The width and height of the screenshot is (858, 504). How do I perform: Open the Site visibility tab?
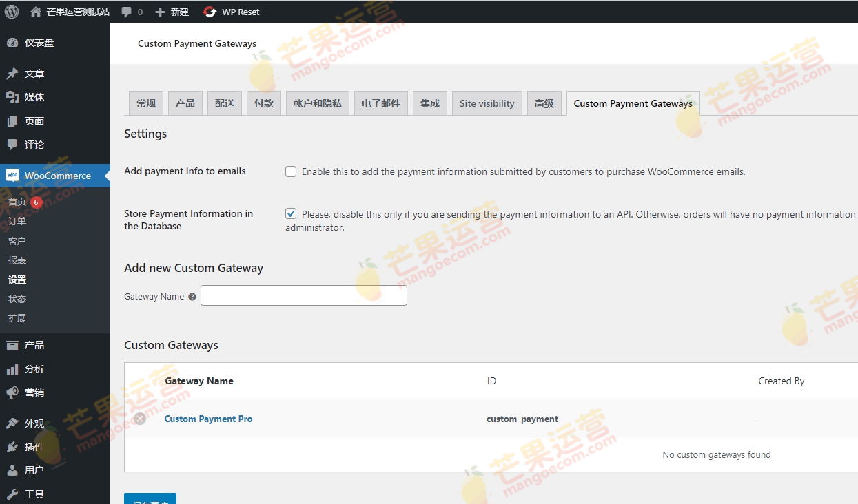[x=487, y=103]
